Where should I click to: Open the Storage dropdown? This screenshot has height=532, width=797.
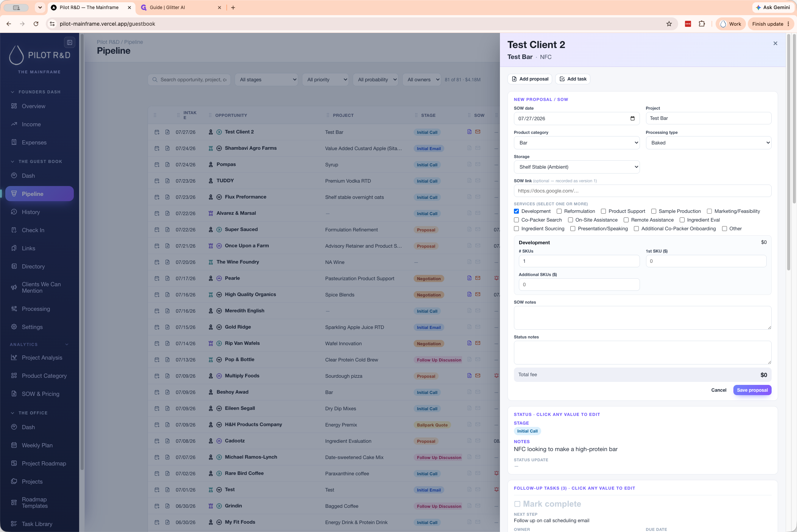click(577, 167)
